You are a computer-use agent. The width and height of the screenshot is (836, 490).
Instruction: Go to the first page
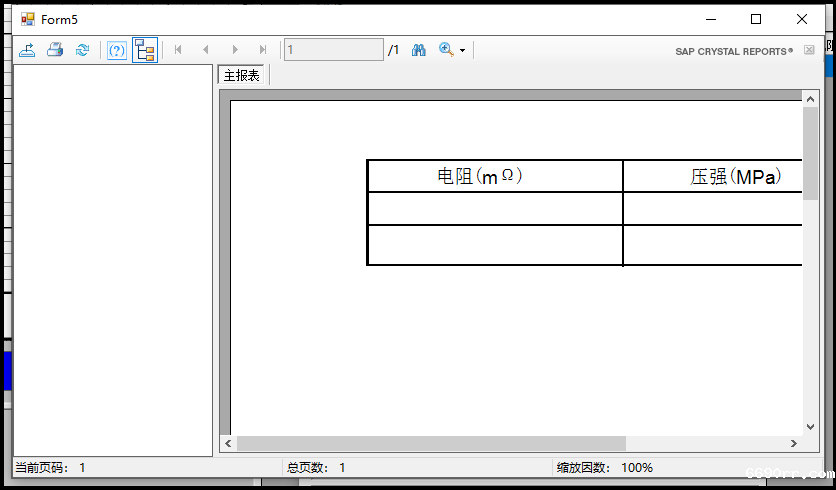[178, 50]
